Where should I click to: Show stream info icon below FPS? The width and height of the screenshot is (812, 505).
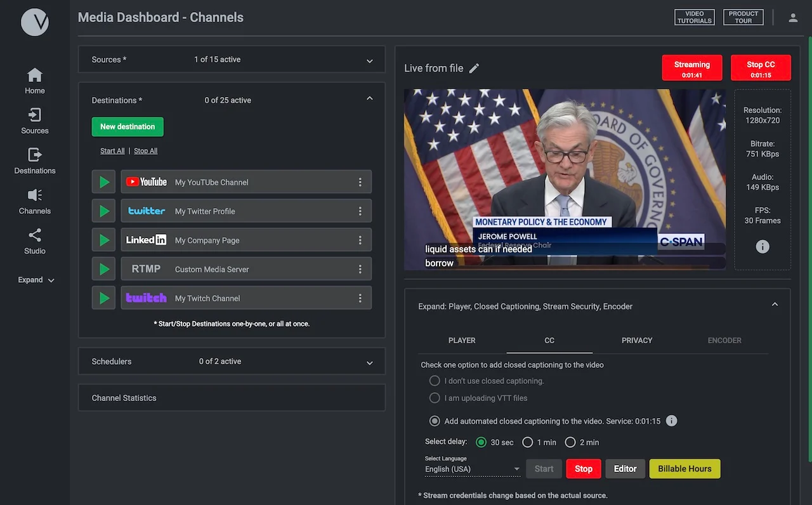coord(763,247)
